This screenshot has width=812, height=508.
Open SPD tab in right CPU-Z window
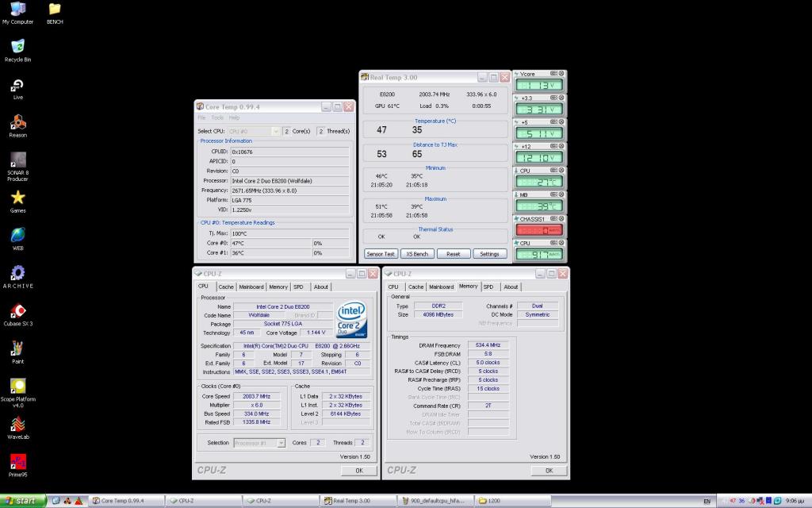pos(488,287)
